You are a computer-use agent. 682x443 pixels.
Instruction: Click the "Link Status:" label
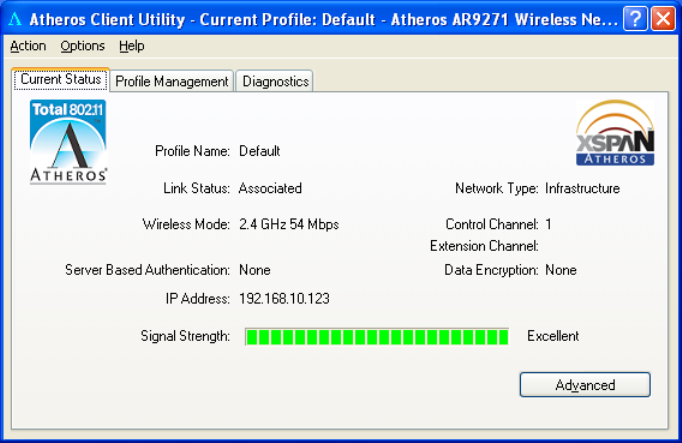[197, 188]
